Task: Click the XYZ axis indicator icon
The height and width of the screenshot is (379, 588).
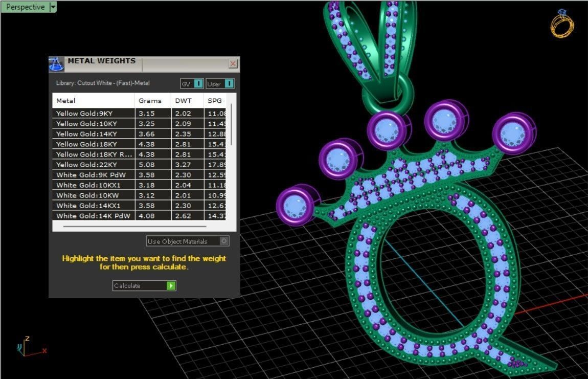Action: coord(32,347)
